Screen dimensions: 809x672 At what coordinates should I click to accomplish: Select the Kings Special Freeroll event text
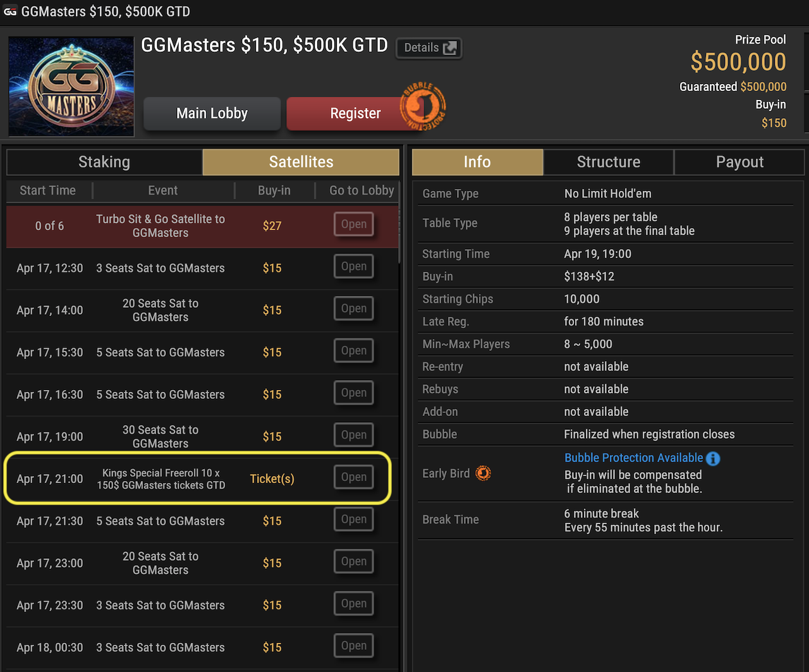161,479
